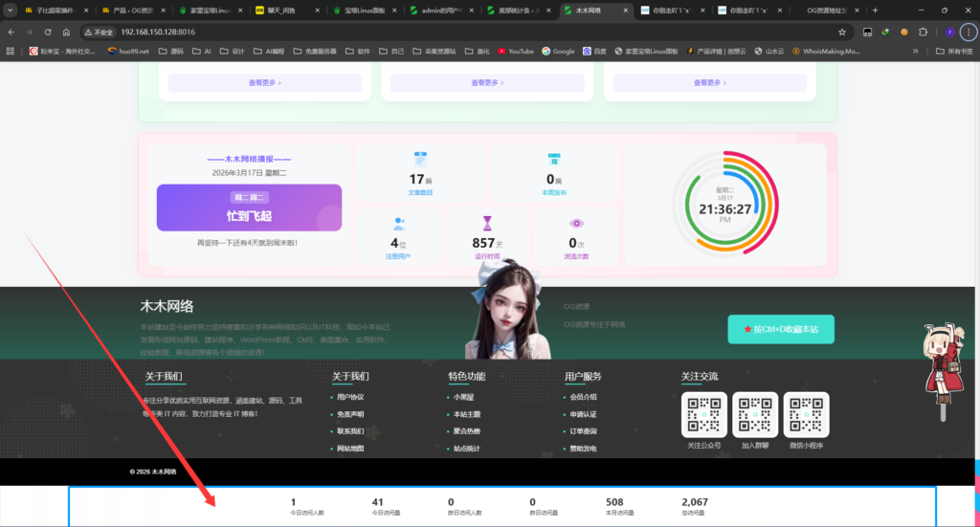980x527 pixels.
Task: Show hidden bookmarks via the overflow chevron
Action: (916, 52)
